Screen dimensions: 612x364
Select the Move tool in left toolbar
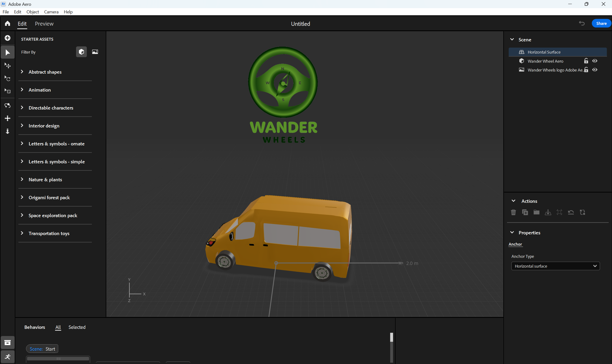point(8,66)
